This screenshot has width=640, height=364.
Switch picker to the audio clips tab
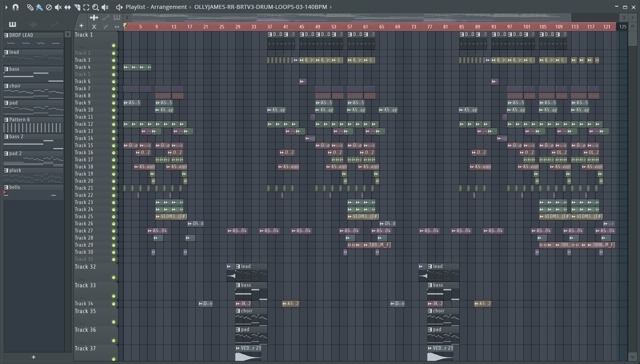33,24
